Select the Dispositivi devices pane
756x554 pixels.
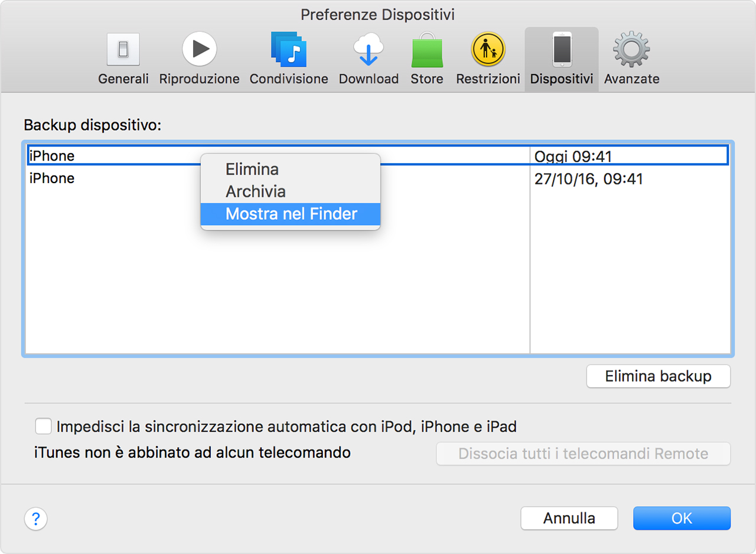(x=562, y=59)
